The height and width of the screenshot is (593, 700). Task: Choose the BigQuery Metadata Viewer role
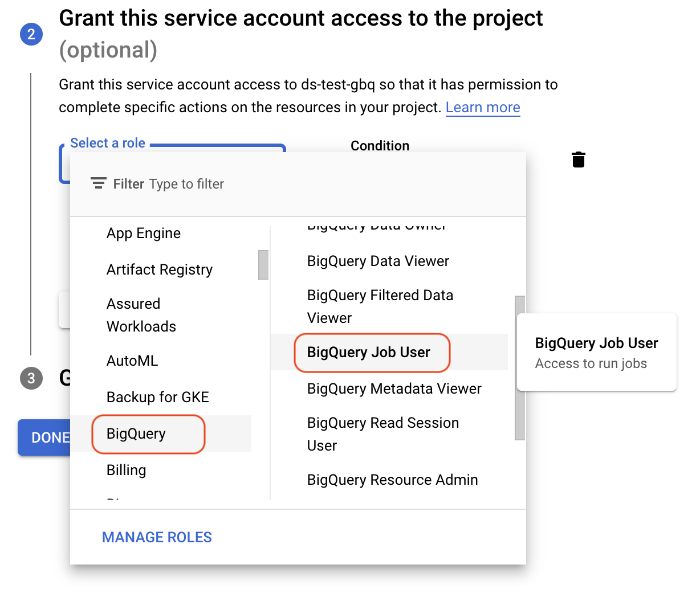(x=389, y=388)
